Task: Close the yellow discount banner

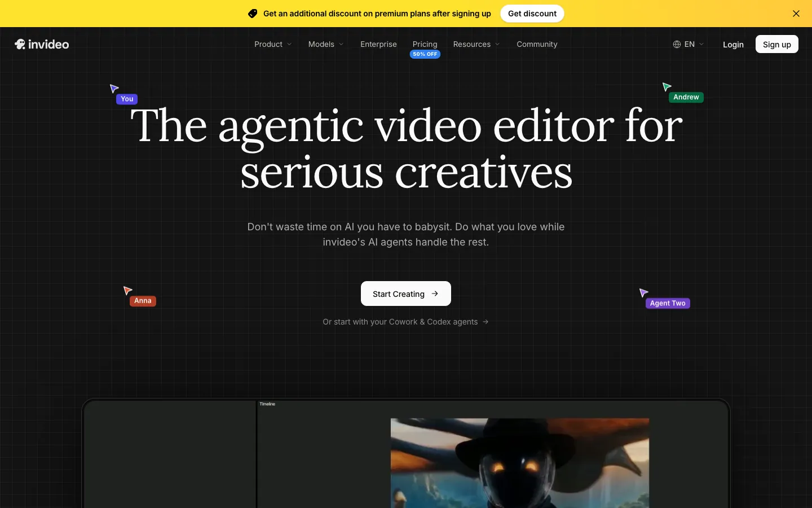Action: coord(796,14)
